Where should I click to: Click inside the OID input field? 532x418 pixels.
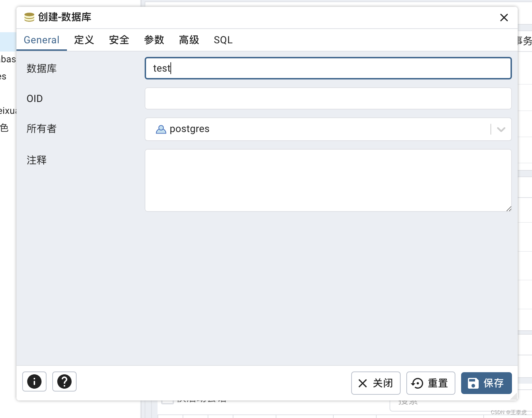(328, 98)
